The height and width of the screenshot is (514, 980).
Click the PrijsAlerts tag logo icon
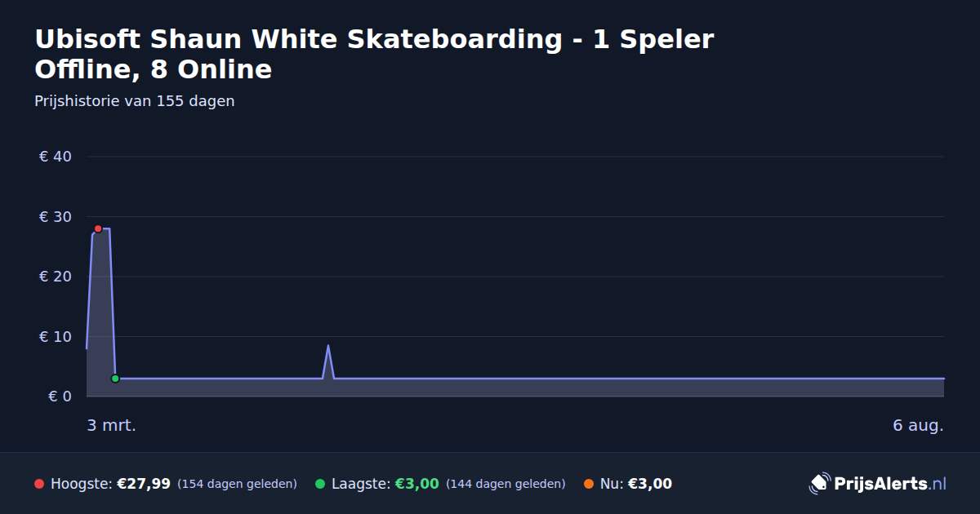pos(819,484)
